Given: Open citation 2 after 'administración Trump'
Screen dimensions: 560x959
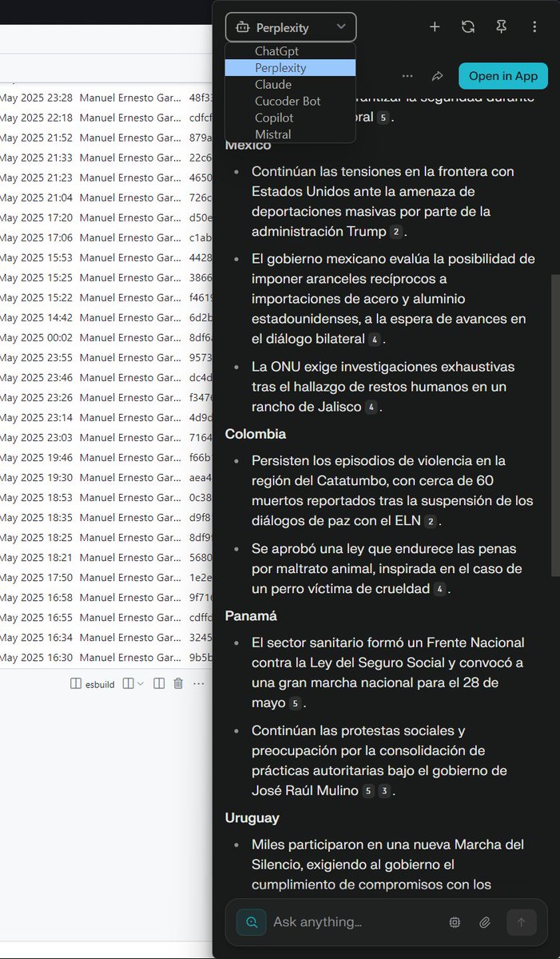Looking at the screenshot, I should point(396,232).
